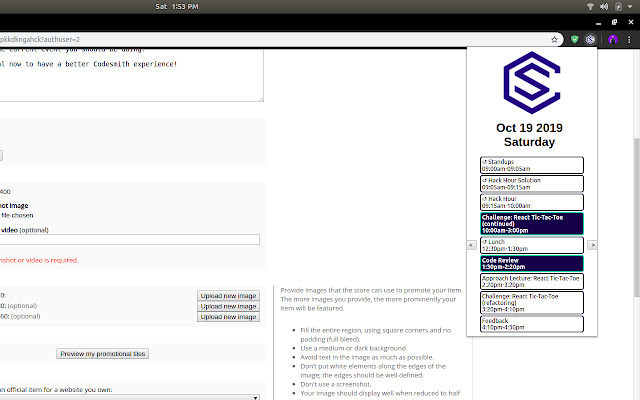Click the Oct 19 2019 date heading
Screen dimensions: 640x400
[x=529, y=128]
